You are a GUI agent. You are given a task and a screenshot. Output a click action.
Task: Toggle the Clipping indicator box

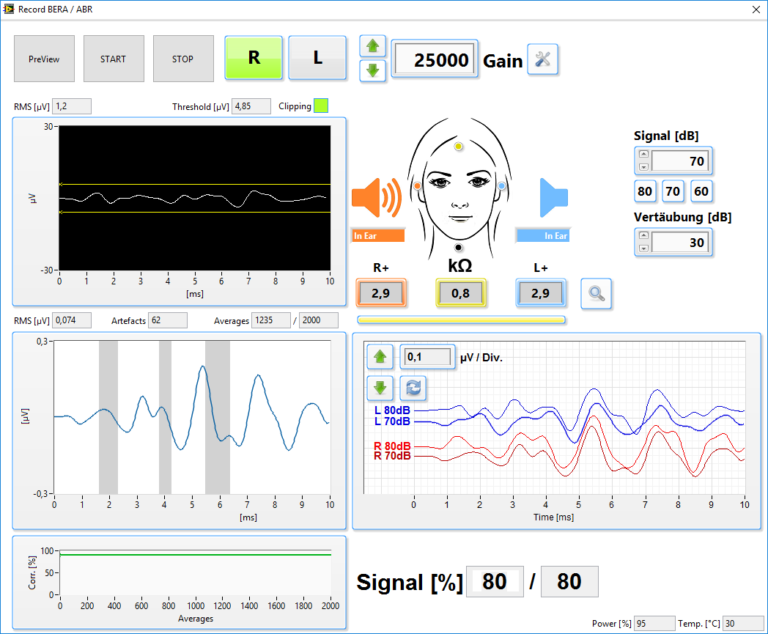[321, 105]
